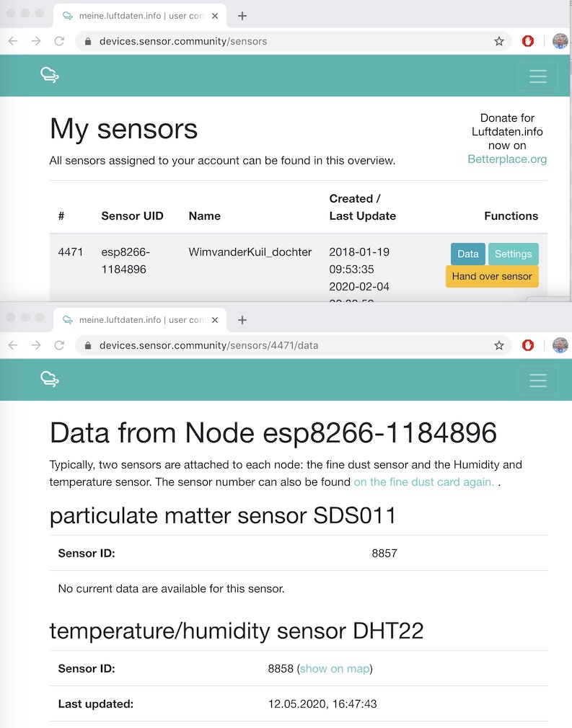Bookmark the sensor data page with the star icon
Viewport: 572px width, 728px height.
click(x=499, y=345)
